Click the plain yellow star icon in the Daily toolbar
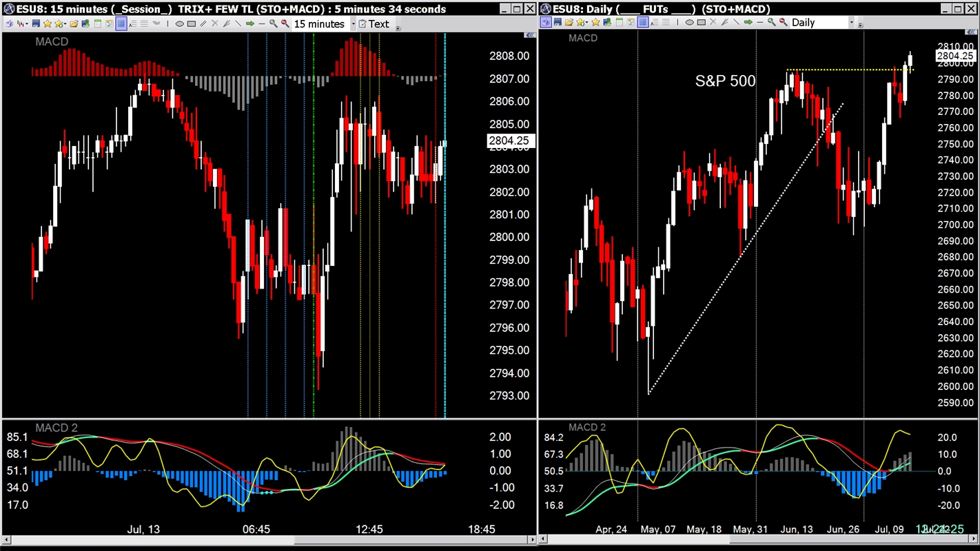The image size is (980, 551). pos(595,22)
